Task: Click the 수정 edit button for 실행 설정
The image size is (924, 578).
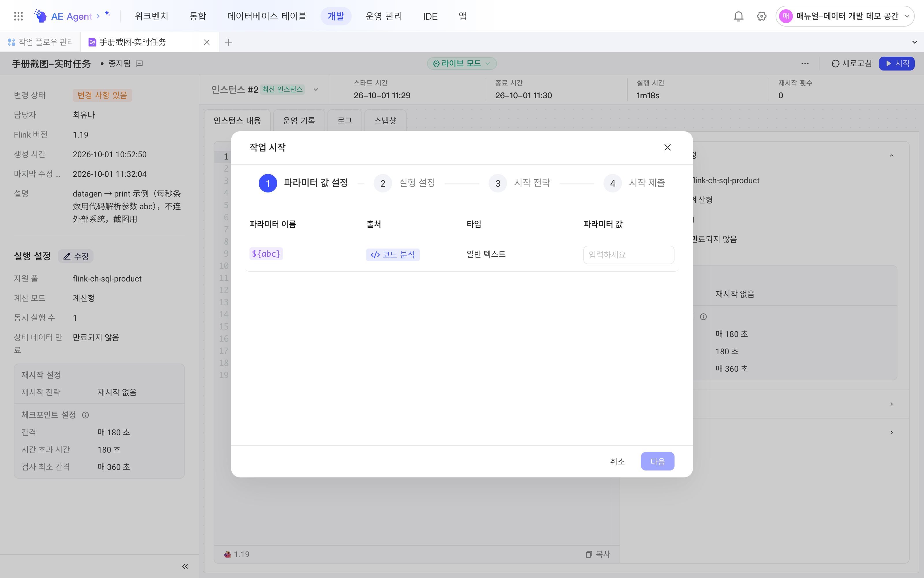Action: pyautogui.click(x=76, y=256)
